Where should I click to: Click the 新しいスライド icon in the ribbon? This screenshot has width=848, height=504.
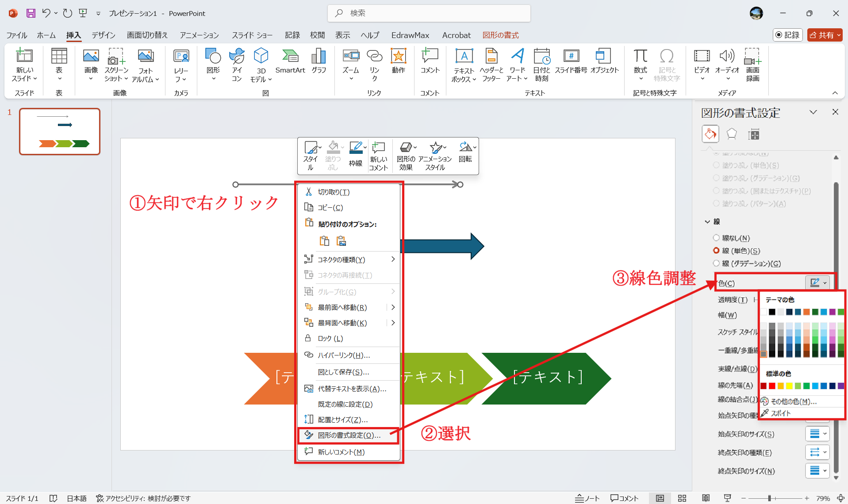[x=24, y=65]
